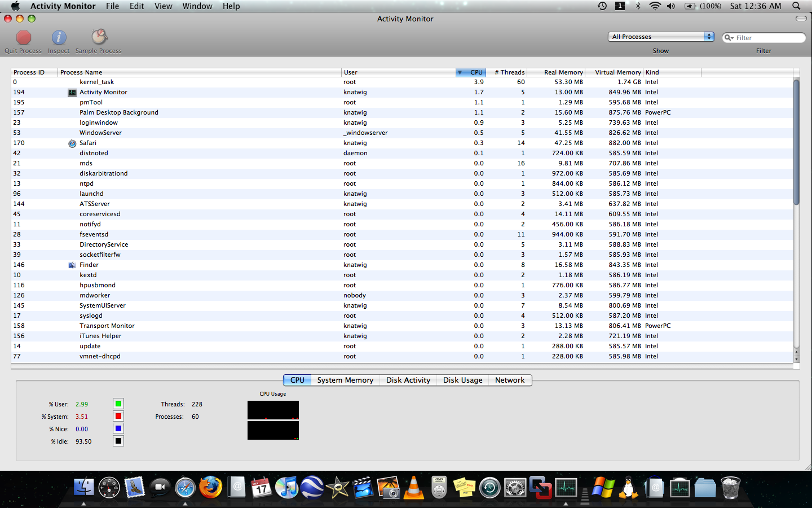
Task: Open iMovie star icon in Dock
Action: click(x=338, y=487)
